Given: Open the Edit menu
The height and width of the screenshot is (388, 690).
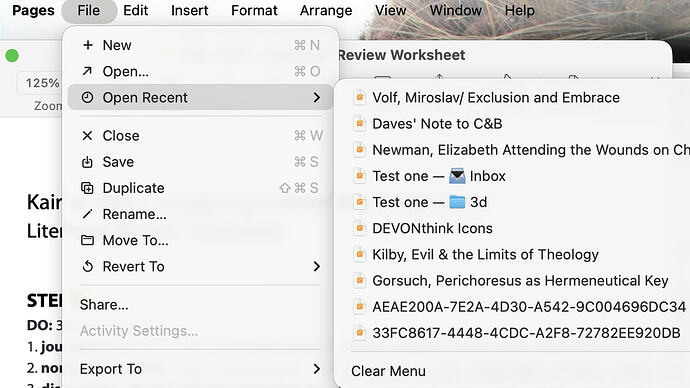Looking at the screenshot, I should [x=136, y=10].
